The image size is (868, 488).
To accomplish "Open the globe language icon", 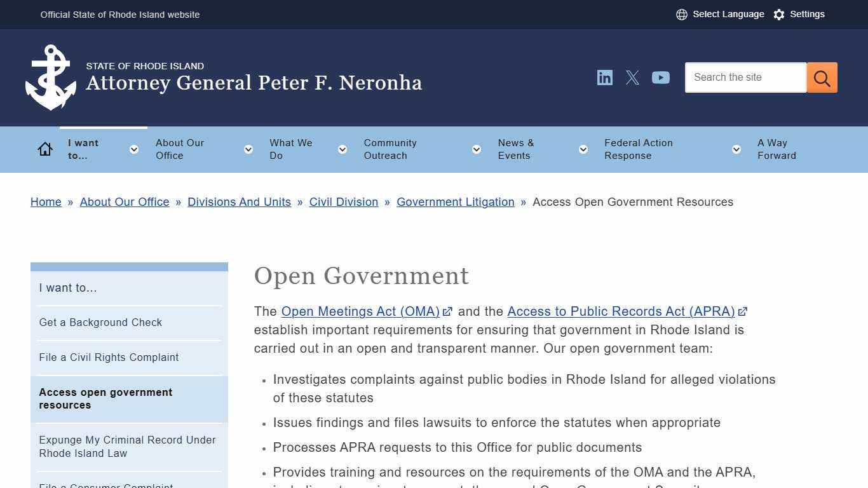I will point(682,14).
